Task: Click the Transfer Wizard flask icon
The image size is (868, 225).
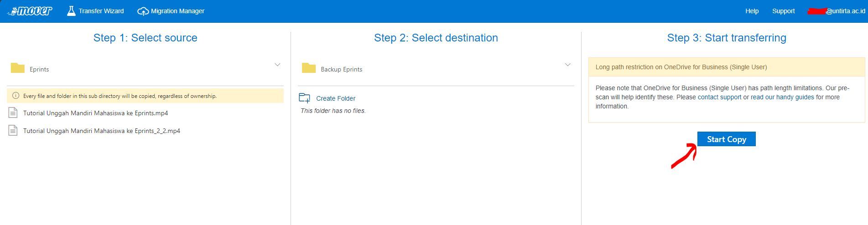Action: 71,11
